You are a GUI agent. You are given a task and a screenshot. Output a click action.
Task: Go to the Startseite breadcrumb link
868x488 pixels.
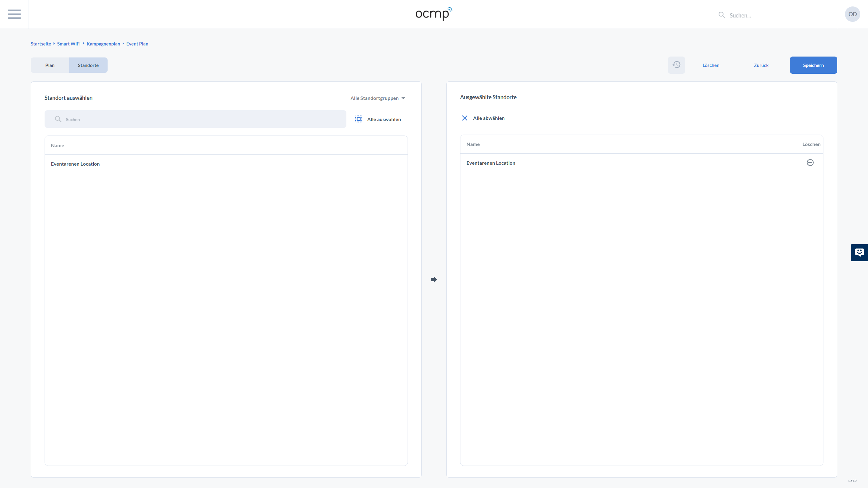tap(41, 44)
